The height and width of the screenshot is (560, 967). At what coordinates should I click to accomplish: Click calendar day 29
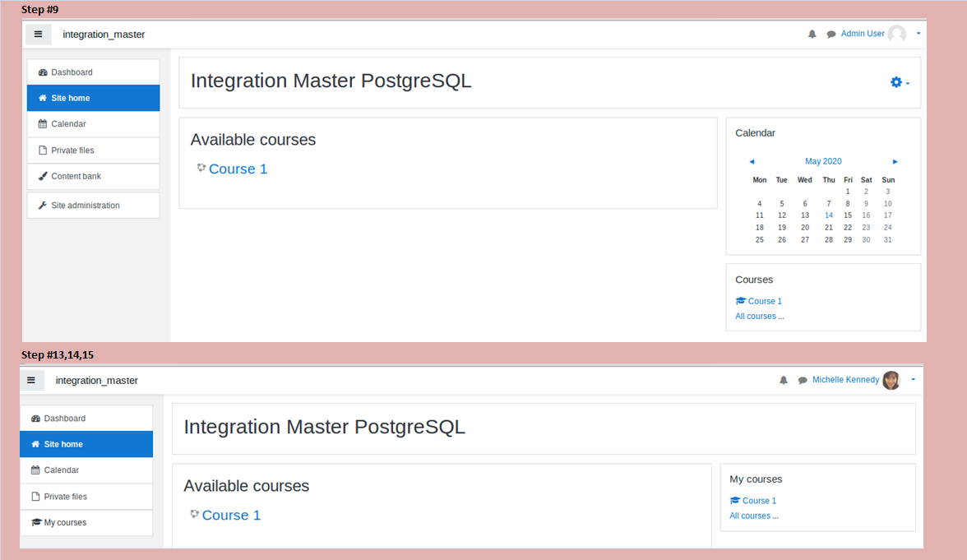pyautogui.click(x=848, y=240)
